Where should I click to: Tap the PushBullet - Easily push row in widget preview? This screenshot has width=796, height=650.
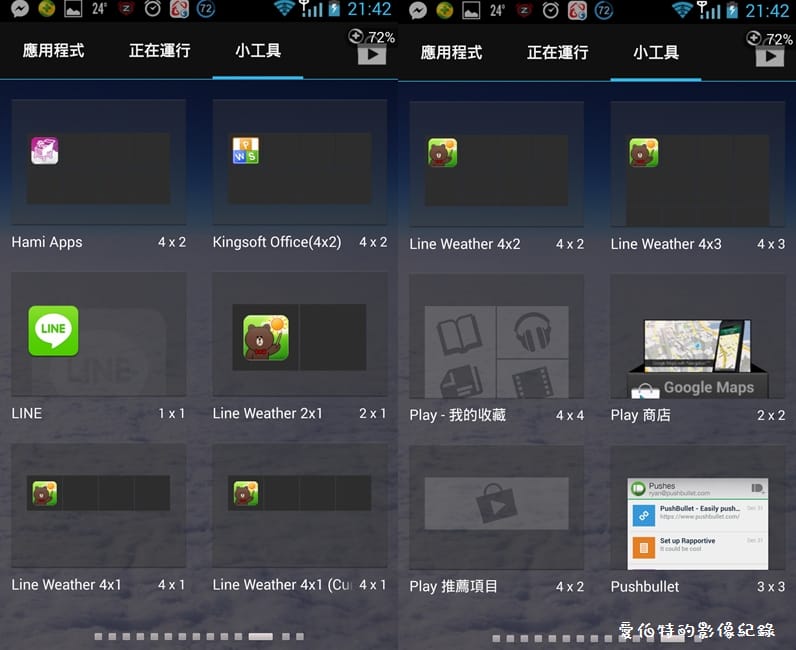[x=698, y=513]
